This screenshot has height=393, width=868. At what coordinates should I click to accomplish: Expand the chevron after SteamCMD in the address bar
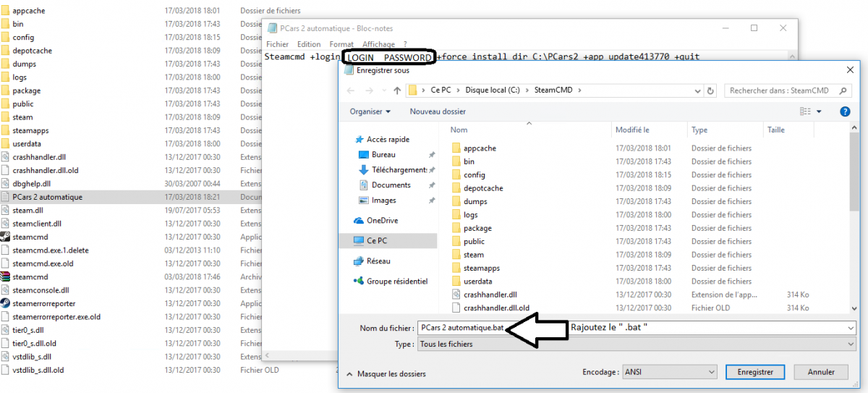579,90
